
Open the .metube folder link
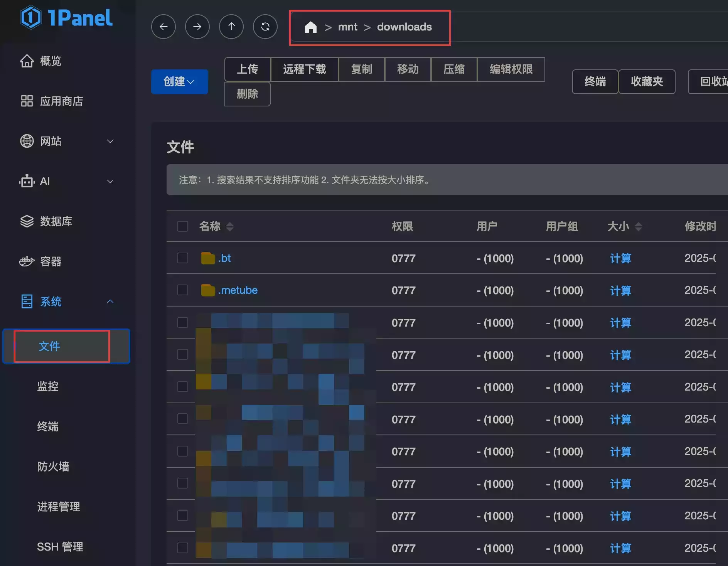(x=238, y=290)
